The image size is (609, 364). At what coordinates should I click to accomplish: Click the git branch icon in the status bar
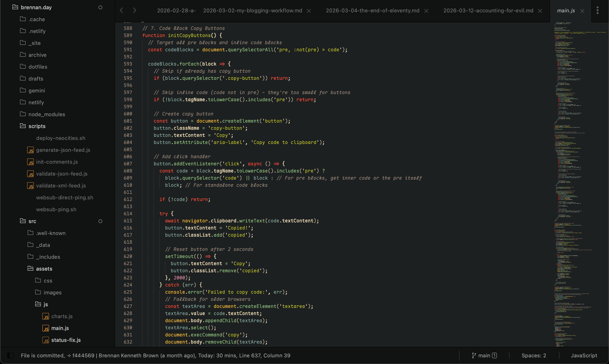pyautogui.click(x=474, y=355)
